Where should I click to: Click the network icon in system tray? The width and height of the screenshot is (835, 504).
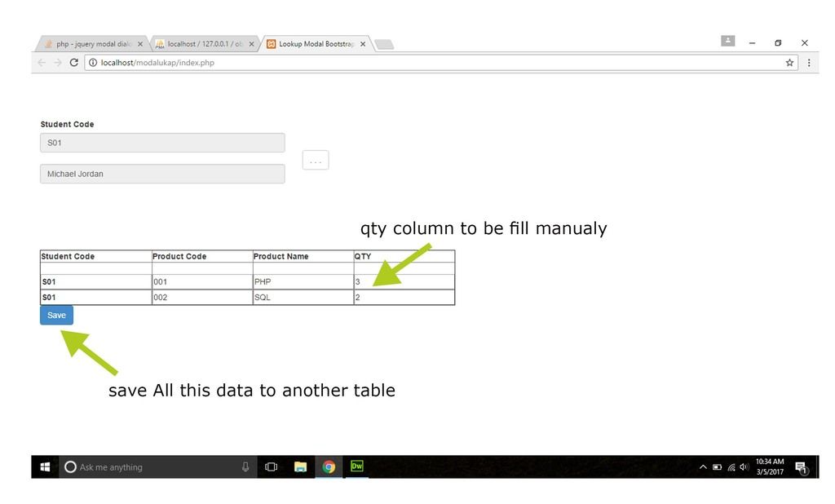coord(731,466)
